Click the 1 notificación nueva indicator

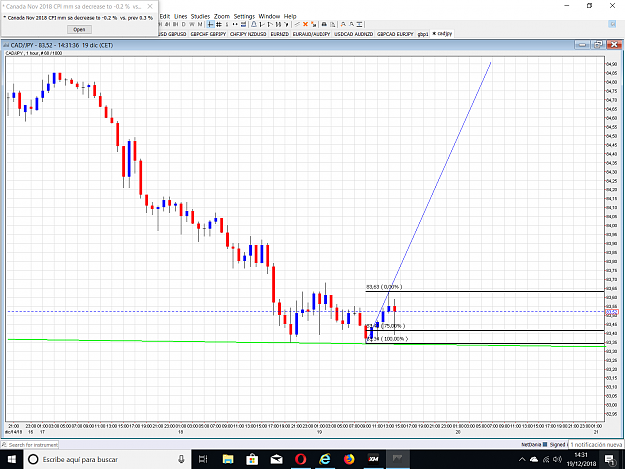tap(596, 444)
